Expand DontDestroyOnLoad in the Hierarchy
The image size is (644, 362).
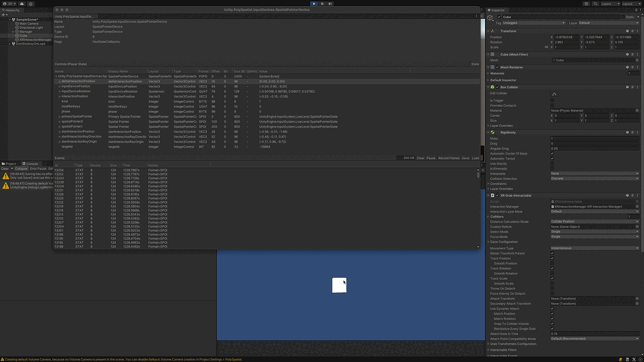coord(11,43)
